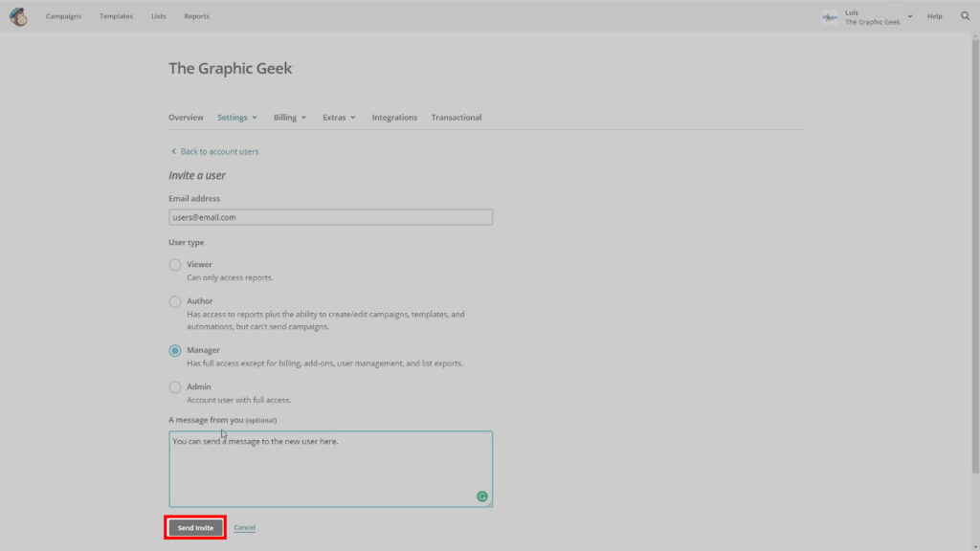The height and width of the screenshot is (551, 980).
Task: Select the Viewer user type
Action: (x=175, y=265)
